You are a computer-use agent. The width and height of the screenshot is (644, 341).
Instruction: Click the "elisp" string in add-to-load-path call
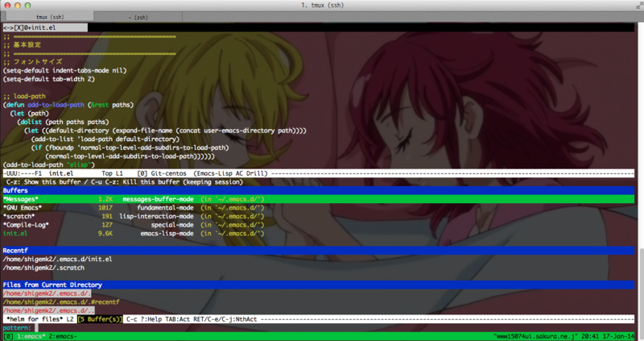(79, 165)
